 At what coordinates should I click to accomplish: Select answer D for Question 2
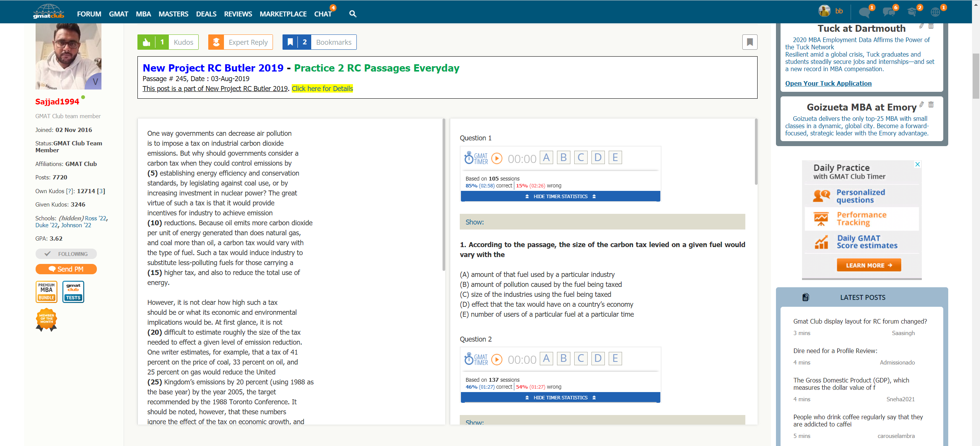598,358
